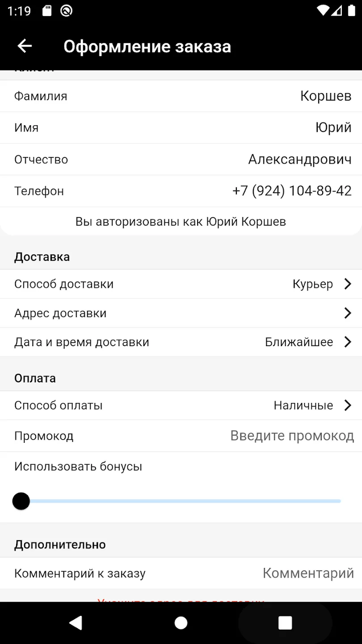Tap the Адрес доставки row label
Viewport: 362px width, 644px height.
[60, 313]
